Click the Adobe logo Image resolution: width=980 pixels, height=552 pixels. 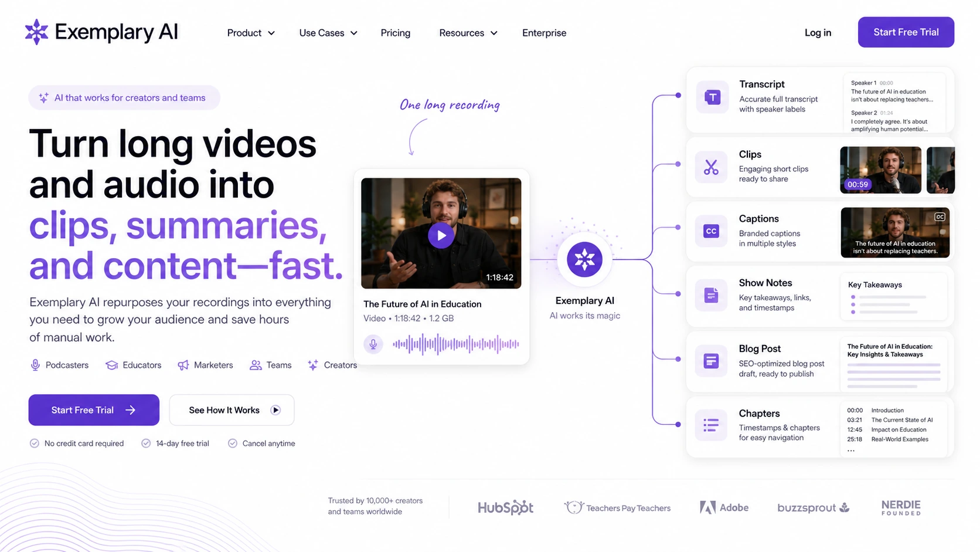[x=724, y=507]
